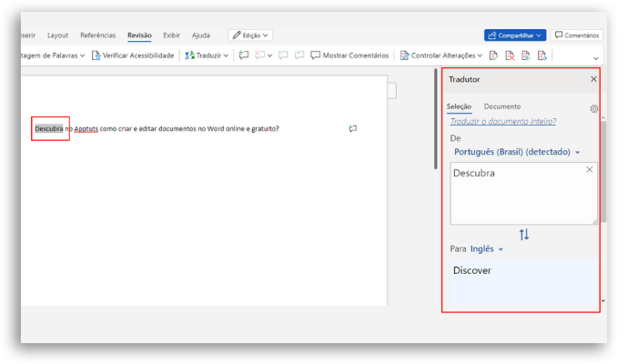Reject the tracked change icon
637x364 pixels.
click(510, 56)
